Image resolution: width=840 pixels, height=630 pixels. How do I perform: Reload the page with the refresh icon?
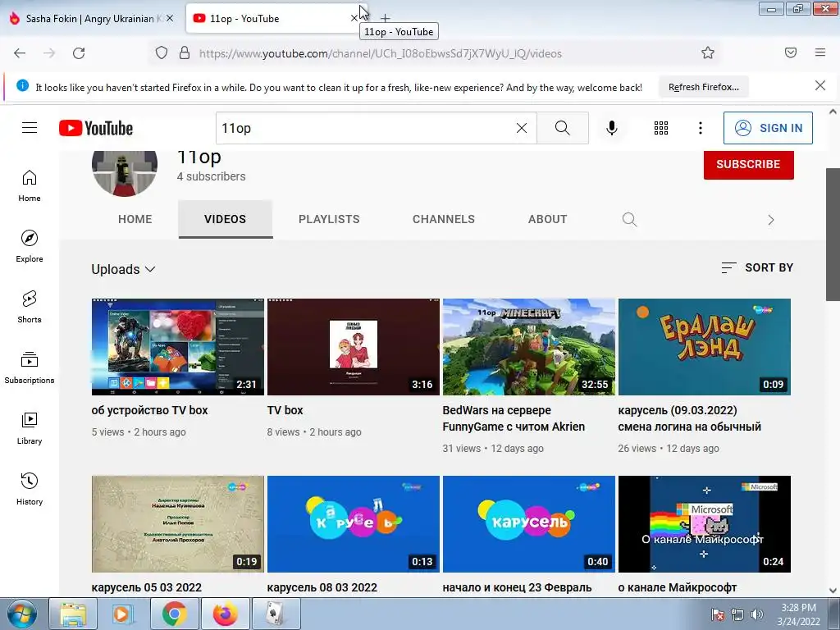[x=79, y=53]
